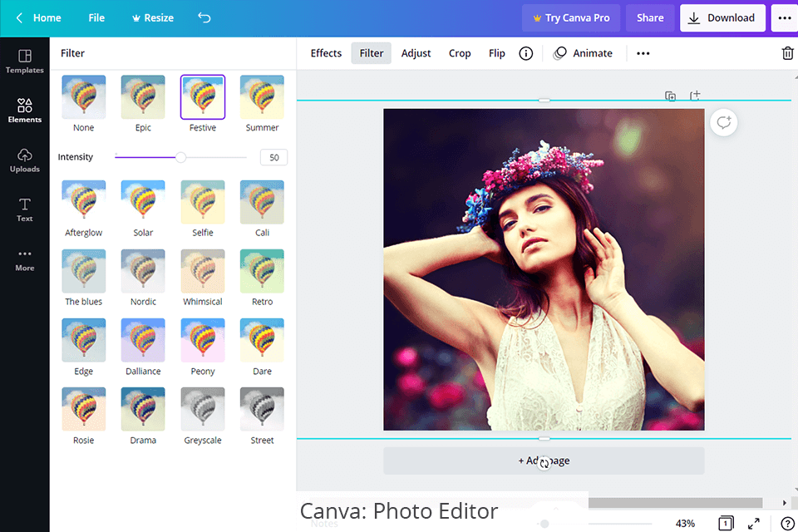Click the Add page button
Viewport: 798px width, 532px height.
(544, 461)
